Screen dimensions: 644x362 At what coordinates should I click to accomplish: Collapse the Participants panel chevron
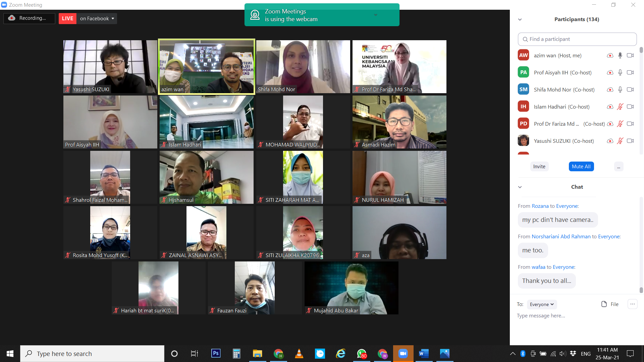[520, 19]
